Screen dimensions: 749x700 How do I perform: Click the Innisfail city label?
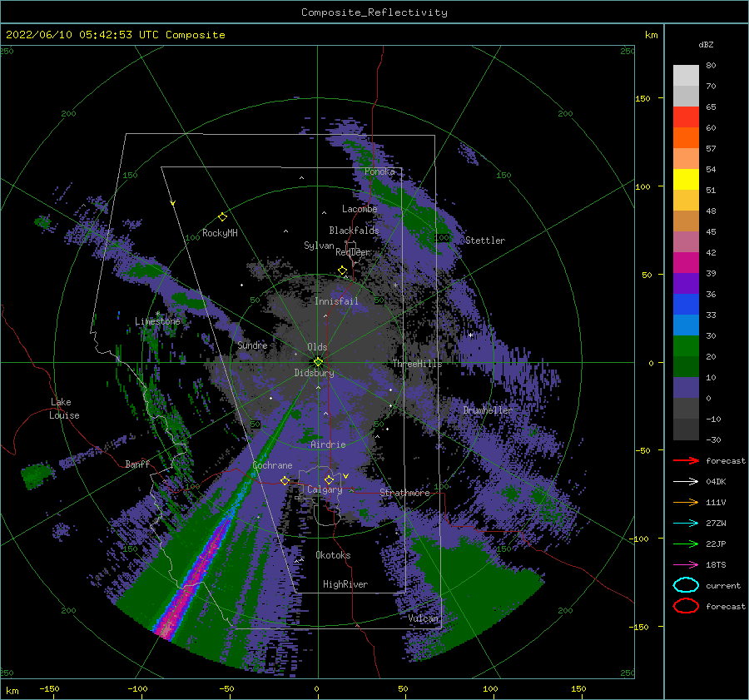pos(336,301)
